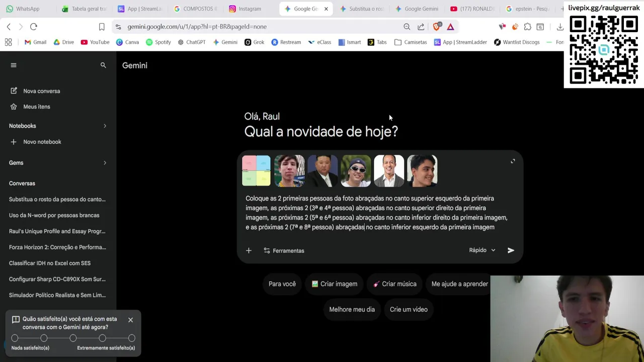This screenshot has width=644, height=362.
Task: Switch to the Tabela geral browser tab
Action: tap(84, 9)
